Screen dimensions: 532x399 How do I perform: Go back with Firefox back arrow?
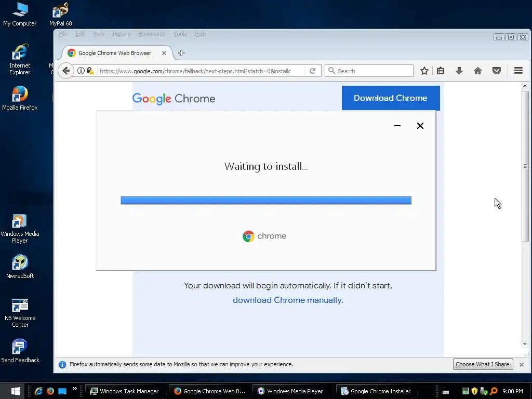(66, 71)
